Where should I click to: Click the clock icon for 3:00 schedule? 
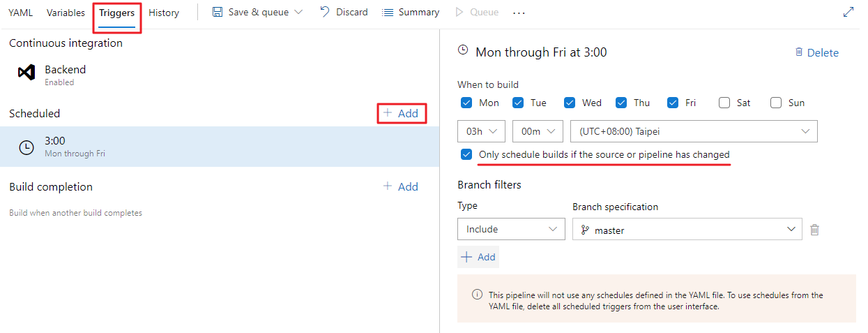coord(26,147)
